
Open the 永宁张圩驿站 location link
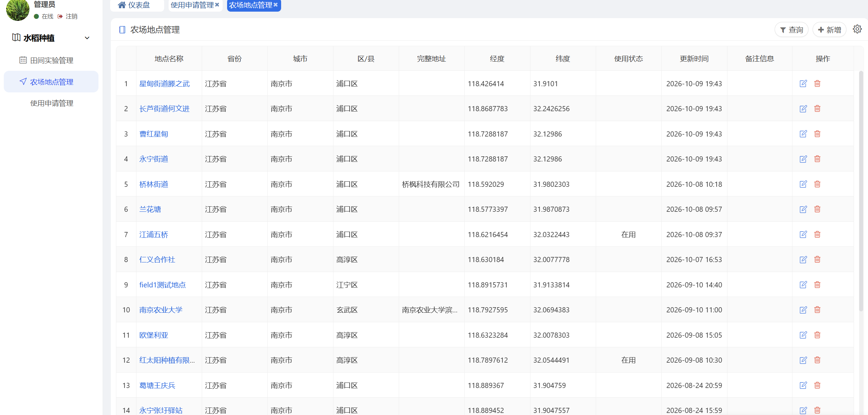[x=161, y=410]
